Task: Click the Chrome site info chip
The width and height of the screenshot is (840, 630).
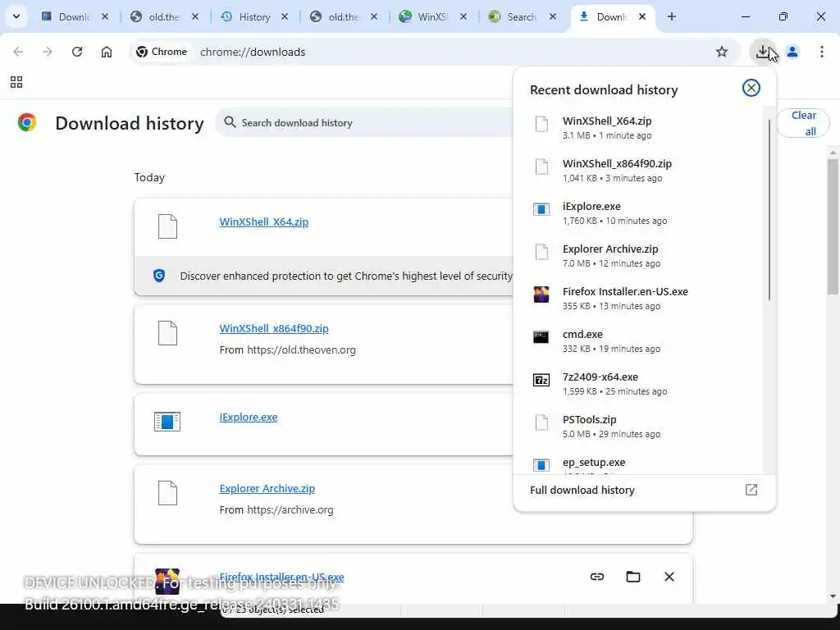Action: click(162, 52)
